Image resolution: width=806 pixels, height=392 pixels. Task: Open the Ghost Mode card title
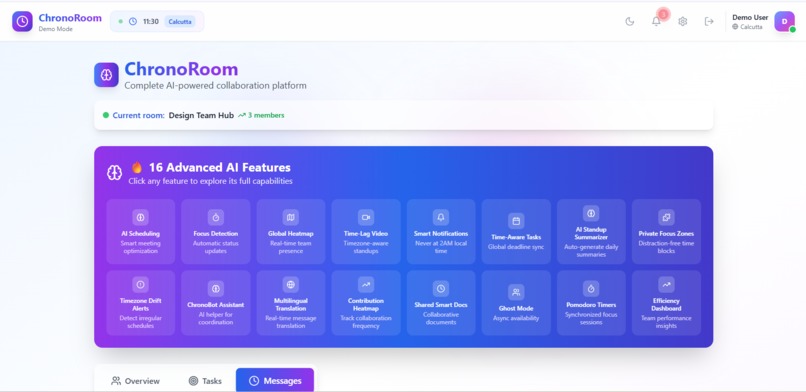point(516,309)
